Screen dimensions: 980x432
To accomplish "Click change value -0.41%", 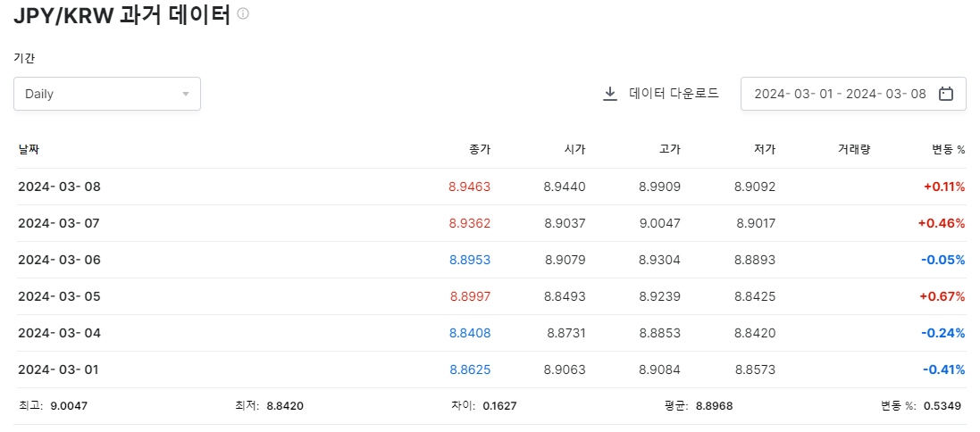I will tap(944, 370).
